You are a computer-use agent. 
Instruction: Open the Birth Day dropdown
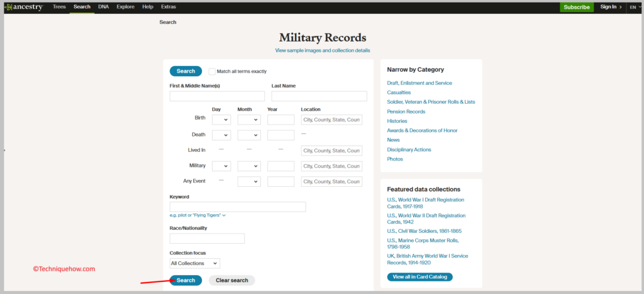click(221, 120)
